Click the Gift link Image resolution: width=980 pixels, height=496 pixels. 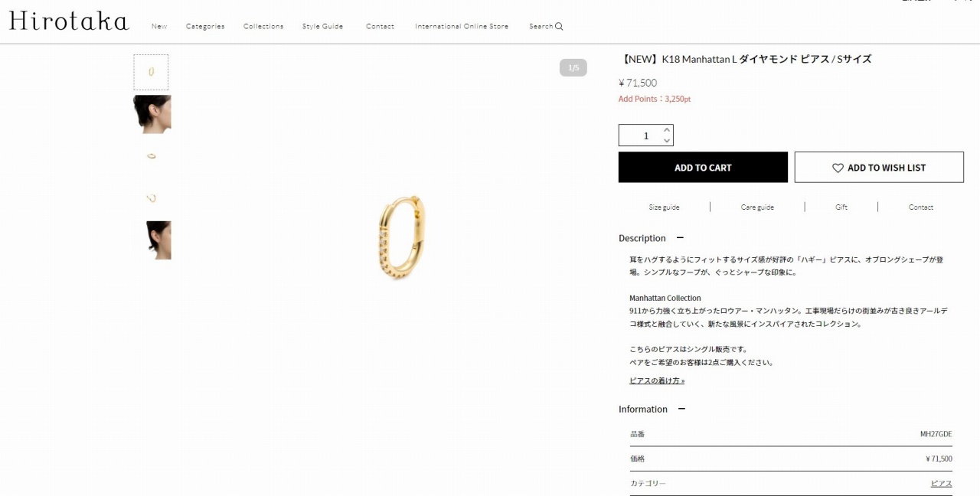841,207
